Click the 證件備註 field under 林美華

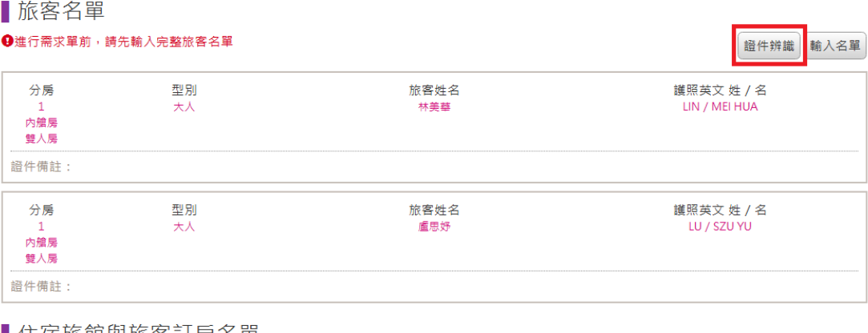click(240, 166)
